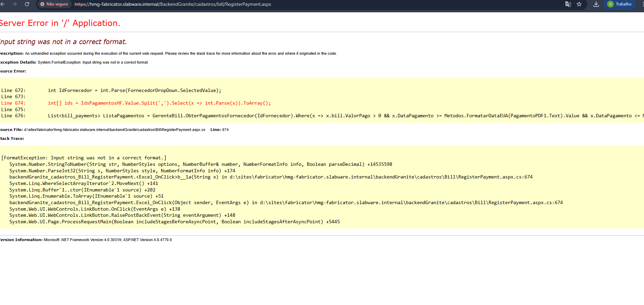The height and width of the screenshot is (305, 644).
Task: Open the browser downloads icon
Action: (596, 4)
